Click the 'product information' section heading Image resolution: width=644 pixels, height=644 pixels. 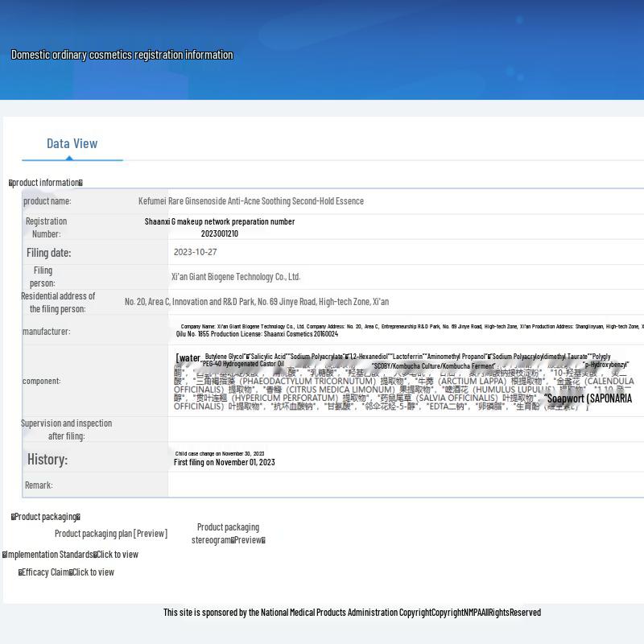pyautogui.click(x=46, y=183)
